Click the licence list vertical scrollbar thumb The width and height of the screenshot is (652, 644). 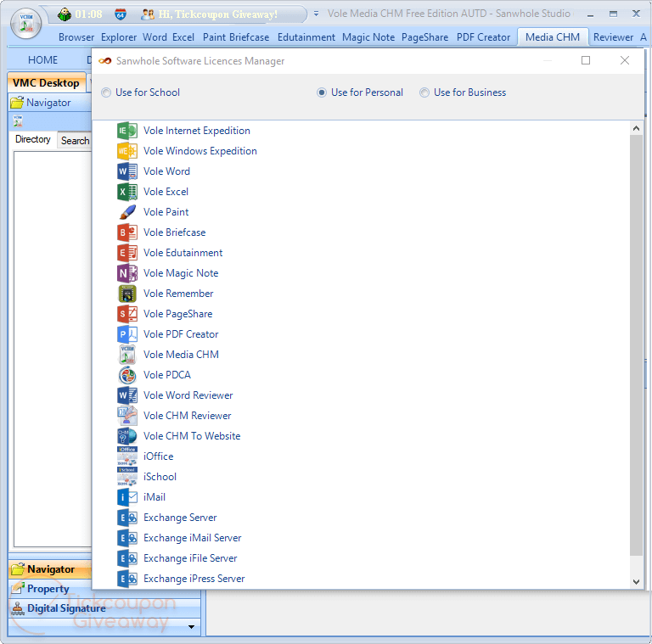click(636, 344)
